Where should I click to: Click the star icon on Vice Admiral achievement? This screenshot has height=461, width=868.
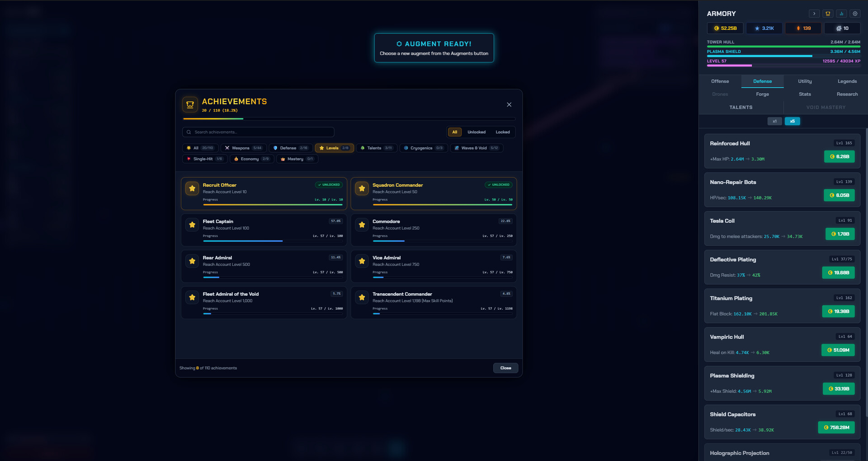pyautogui.click(x=362, y=261)
